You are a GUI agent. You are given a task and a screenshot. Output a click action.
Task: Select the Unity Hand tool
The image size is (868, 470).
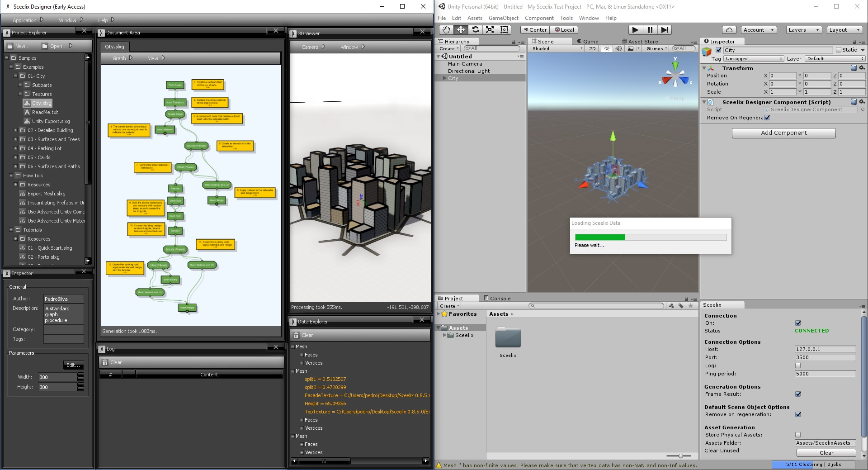coord(446,30)
